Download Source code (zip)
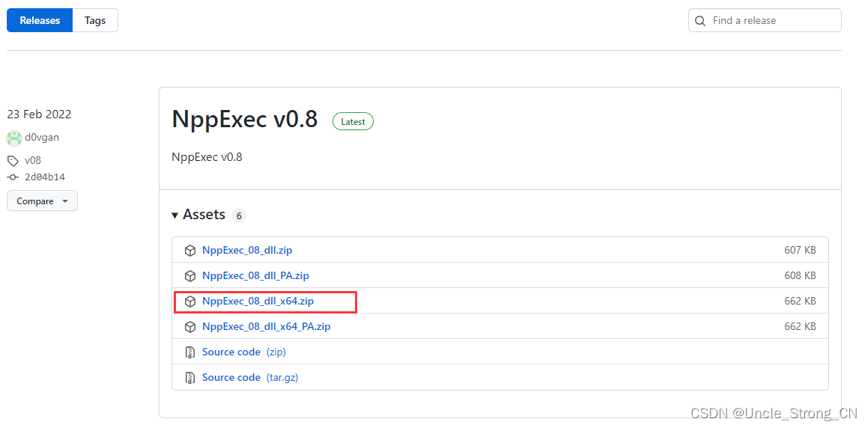The image size is (868, 428). (244, 352)
